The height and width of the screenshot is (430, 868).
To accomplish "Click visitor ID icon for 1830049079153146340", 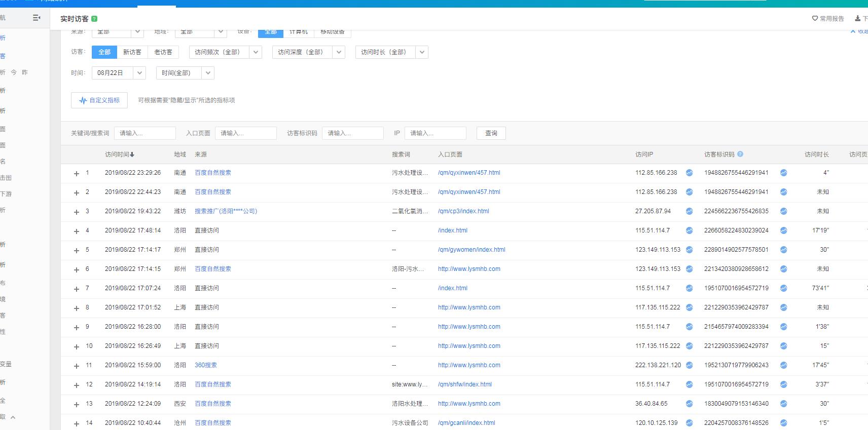I will [783, 404].
